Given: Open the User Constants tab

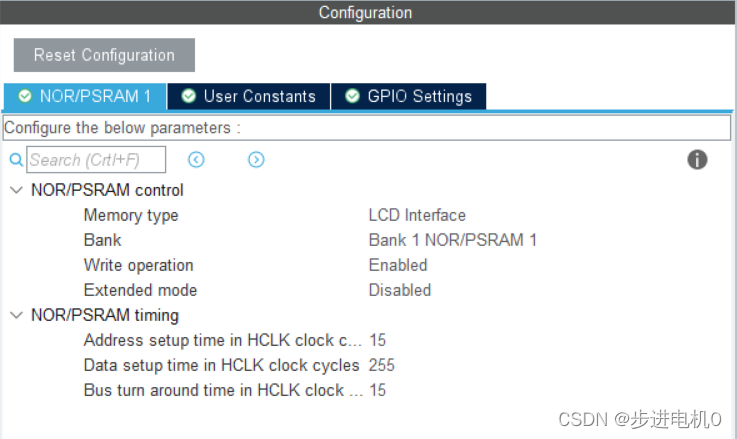Looking at the screenshot, I should (249, 96).
